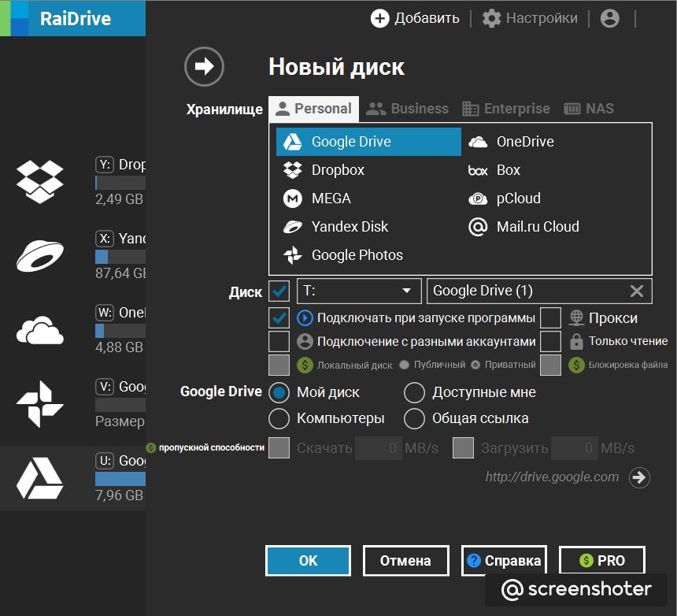This screenshot has width=677, height=616.
Task: Click the PRO upgrade button
Action: pyautogui.click(x=602, y=561)
